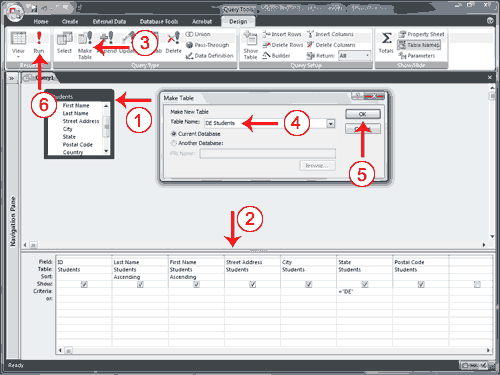
Task: Switch to the External Data tab
Action: [x=109, y=21]
